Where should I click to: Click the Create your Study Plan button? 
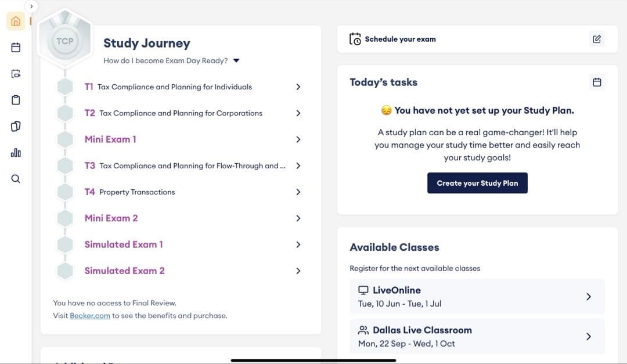tap(477, 182)
